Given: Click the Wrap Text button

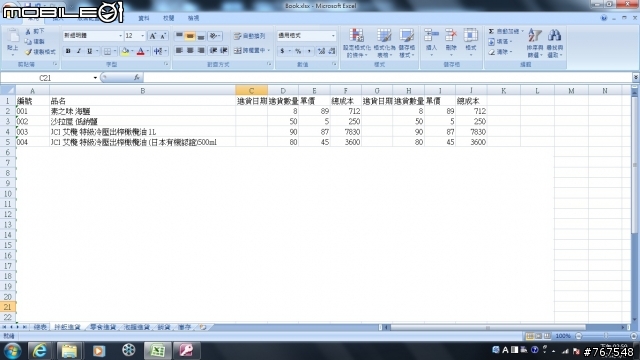Looking at the screenshot, I should click(249, 36).
